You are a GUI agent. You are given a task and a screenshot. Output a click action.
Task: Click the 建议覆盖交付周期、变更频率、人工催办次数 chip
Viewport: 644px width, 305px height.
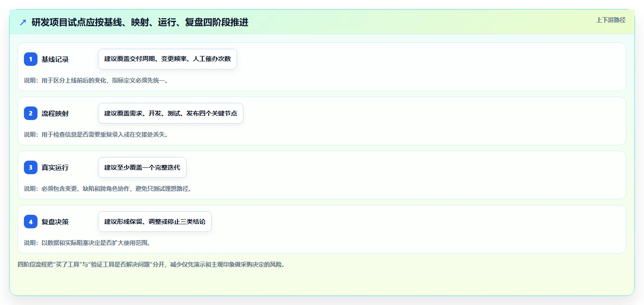pos(168,59)
